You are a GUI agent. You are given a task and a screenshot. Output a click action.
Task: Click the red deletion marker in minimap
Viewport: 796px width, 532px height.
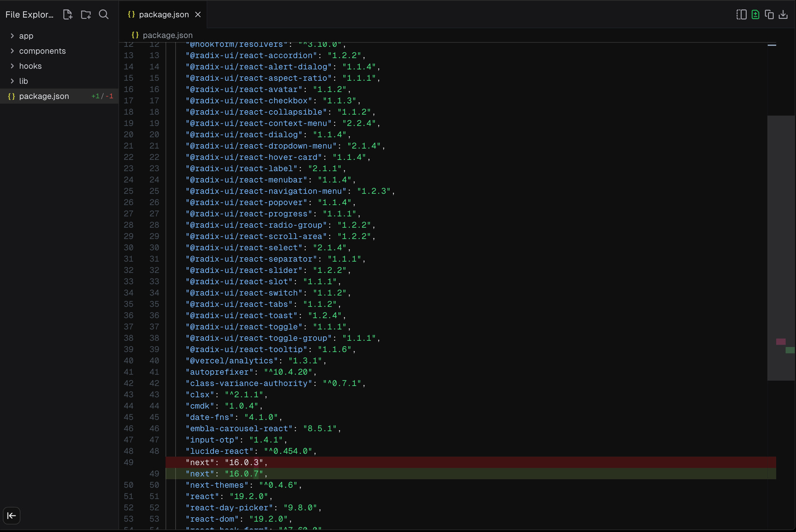[781, 342]
